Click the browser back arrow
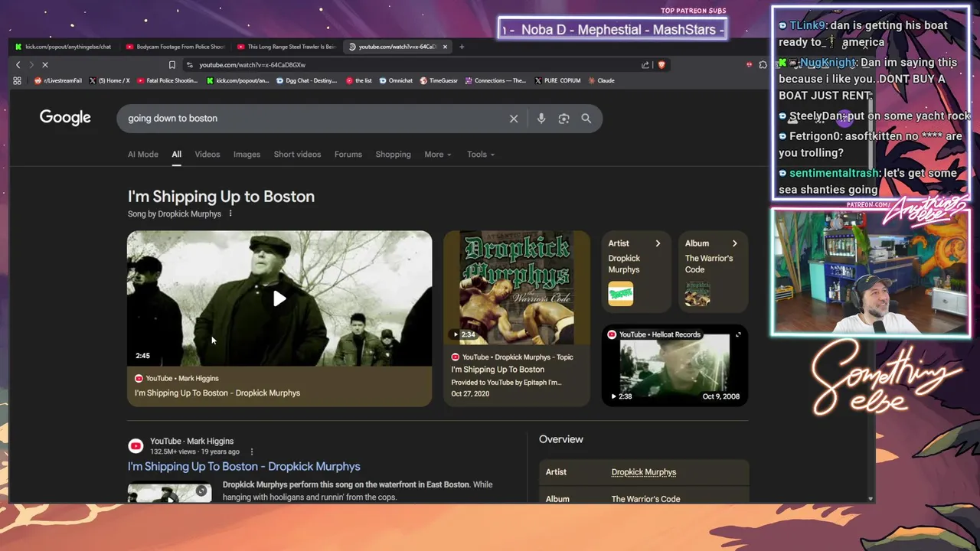This screenshot has height=551, width=980. [x=18, y=65]
